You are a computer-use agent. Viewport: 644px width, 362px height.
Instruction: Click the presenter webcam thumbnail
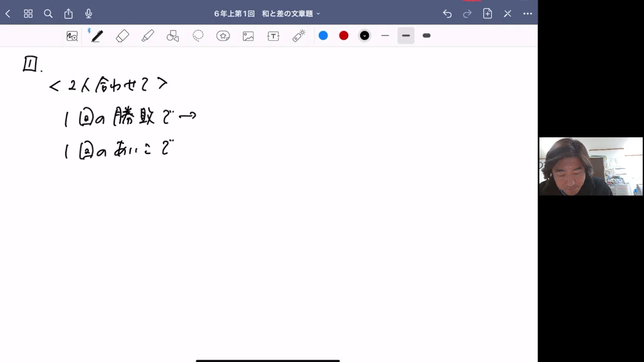point(591,166)
